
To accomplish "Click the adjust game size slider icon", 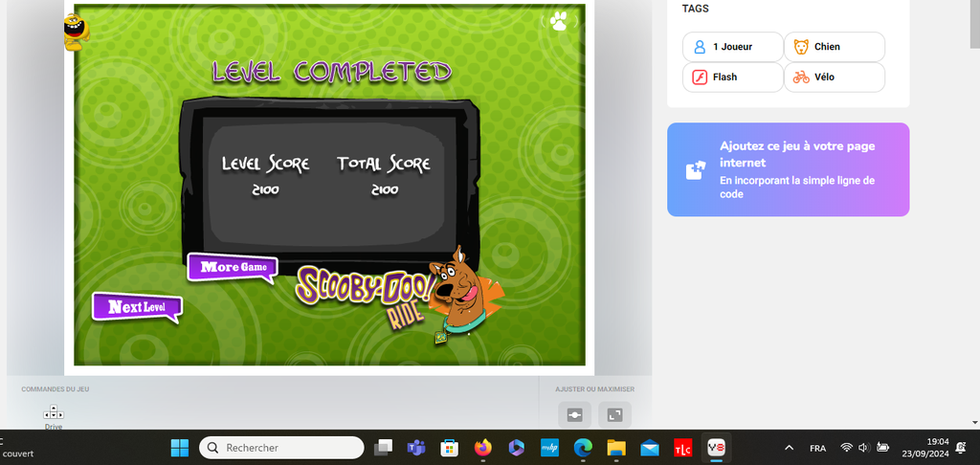I will click(x=574, y=415).
